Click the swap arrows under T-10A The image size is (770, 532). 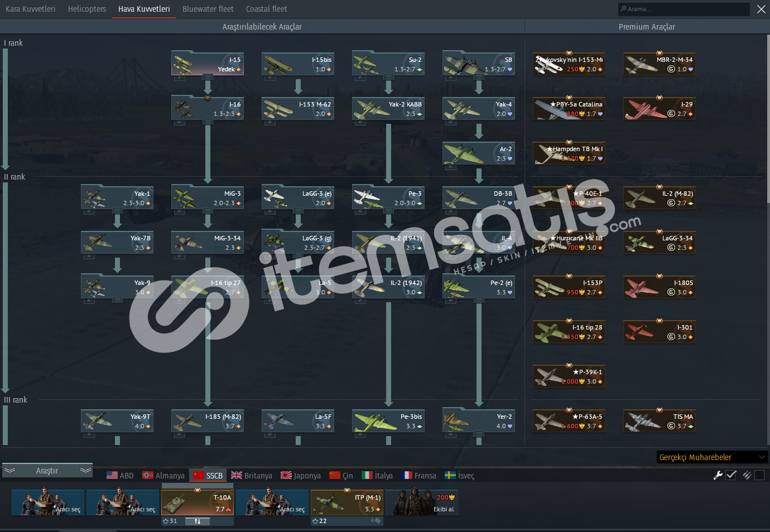(x=198, y=521)
